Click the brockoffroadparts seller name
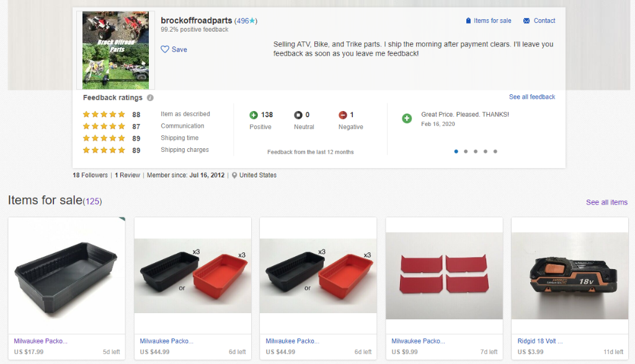 [197, 20]
